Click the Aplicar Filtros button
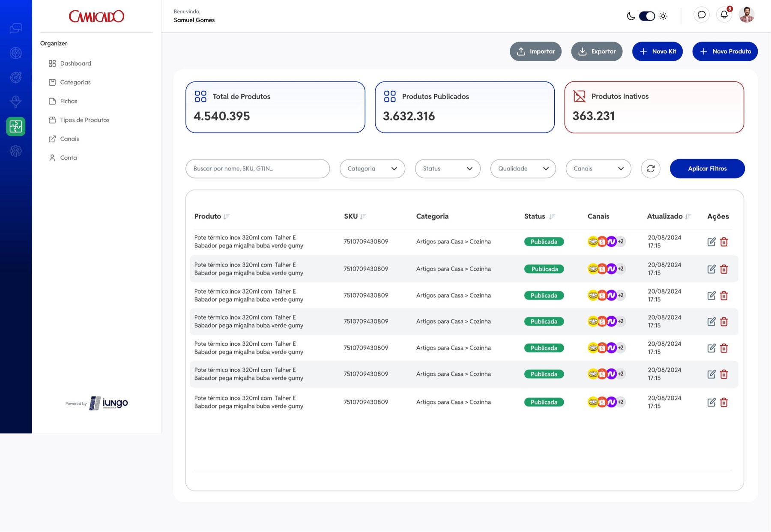This screenshot has height=532, width=771. 707,169
